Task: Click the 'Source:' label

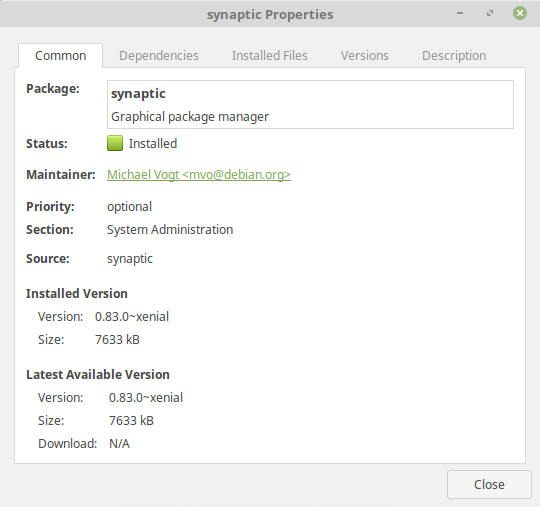Action: tap(48, 259)
